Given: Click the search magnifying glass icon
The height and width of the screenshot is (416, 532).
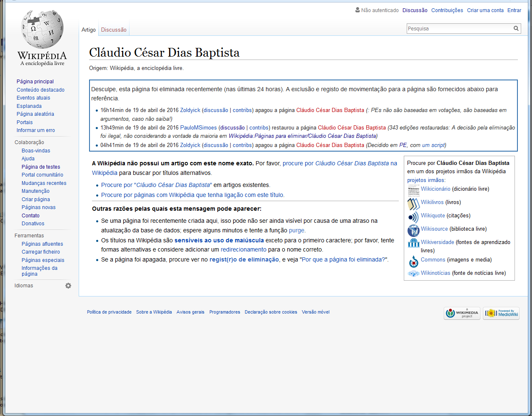Looking at the screenshot, I should pyautogui.click(x=516, y=29).
